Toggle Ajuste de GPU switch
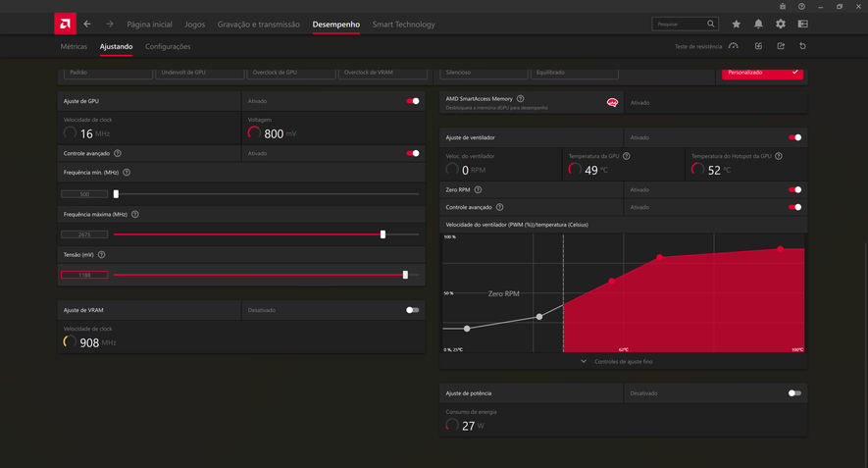Image resolution: width=868 pixels, height=468 pixels. [x=413, y=101]
